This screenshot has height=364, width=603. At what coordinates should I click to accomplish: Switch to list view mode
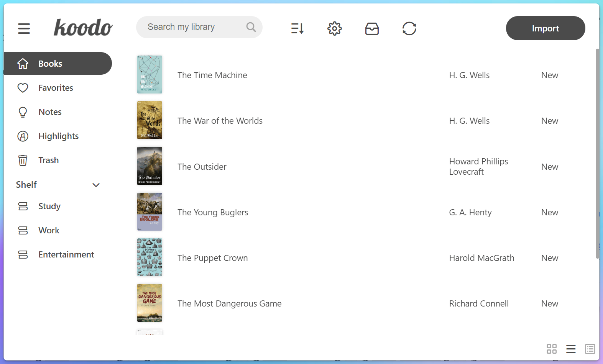tap(571, 349)
